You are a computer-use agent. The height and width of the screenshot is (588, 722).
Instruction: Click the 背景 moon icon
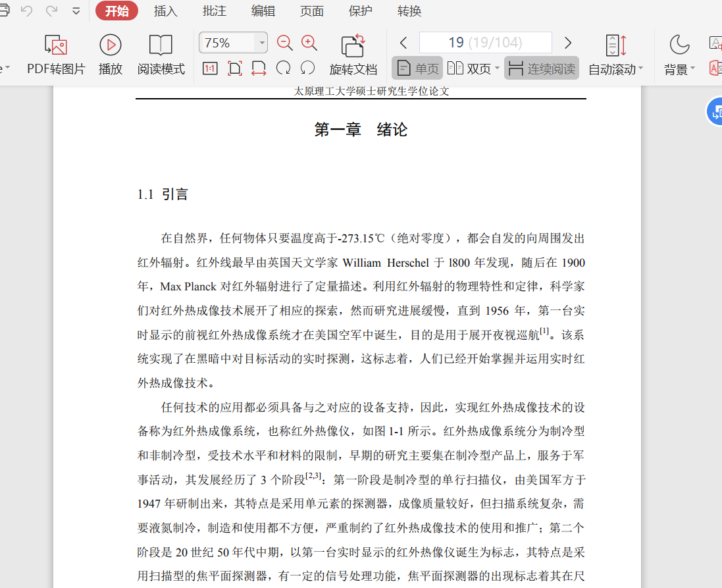679,45
